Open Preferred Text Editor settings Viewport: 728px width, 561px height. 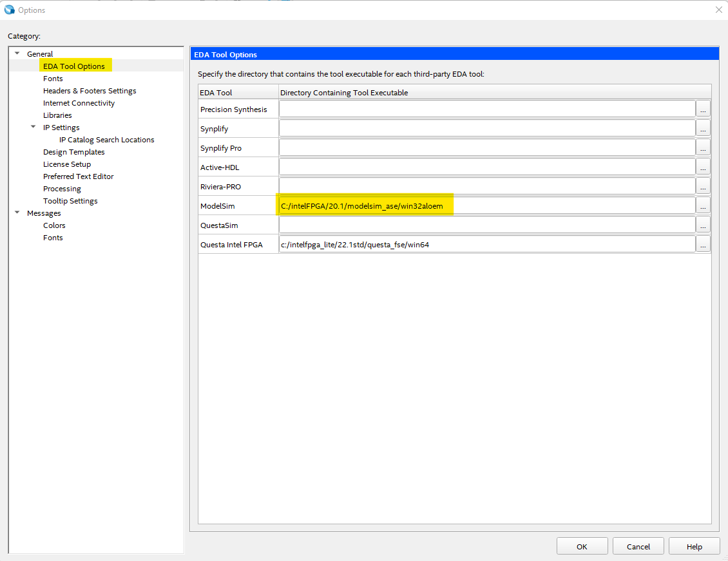point(79,176)
